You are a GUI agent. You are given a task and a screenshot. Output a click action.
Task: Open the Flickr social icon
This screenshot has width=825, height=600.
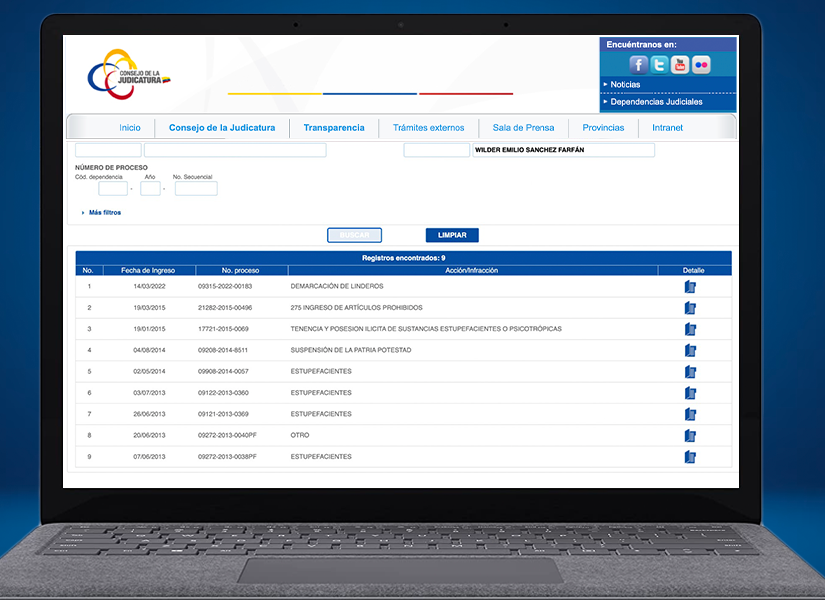(701, 65)
